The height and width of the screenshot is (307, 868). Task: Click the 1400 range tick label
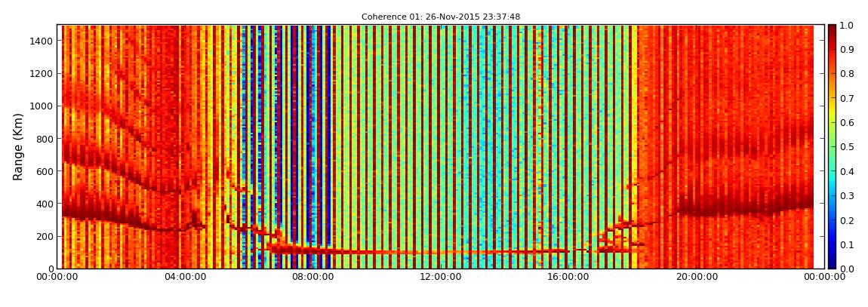[42, 41]
